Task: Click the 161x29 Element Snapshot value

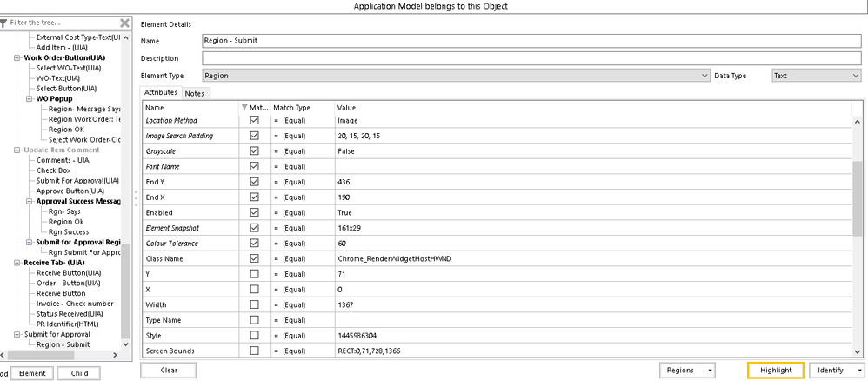Action: (592, 228)
